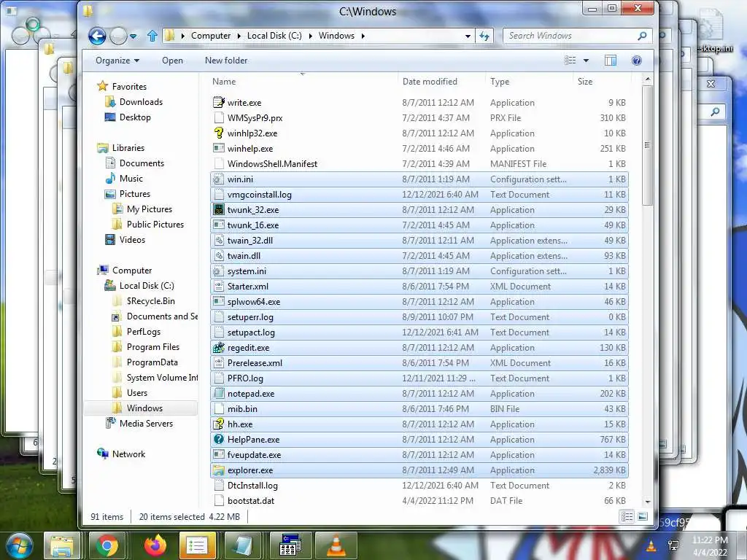Open the Pictures library
This screenshot has height=560, width=747.
(135, 194)
